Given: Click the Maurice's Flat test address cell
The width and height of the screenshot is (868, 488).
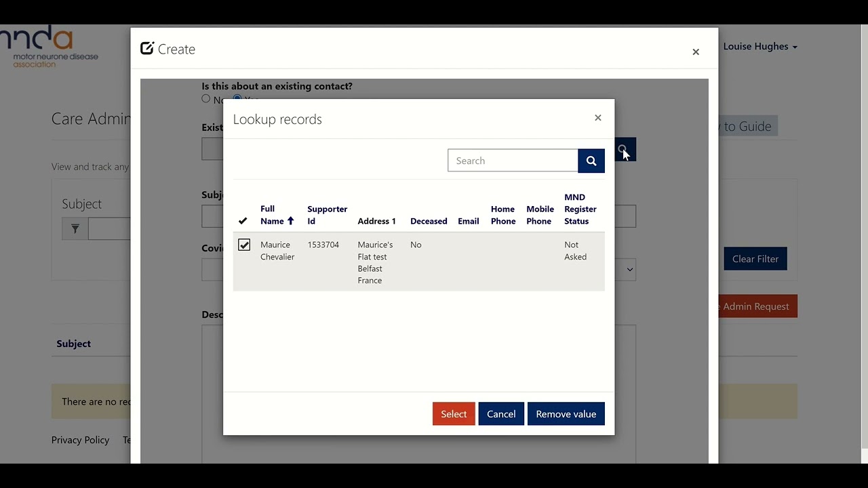Looking at the screenshot, I should pos(375,262).
